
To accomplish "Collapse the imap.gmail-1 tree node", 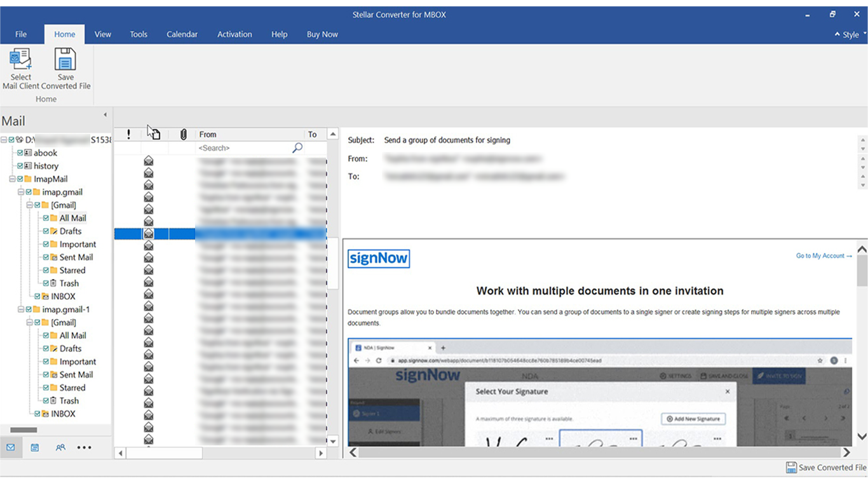I will (21, 309).
